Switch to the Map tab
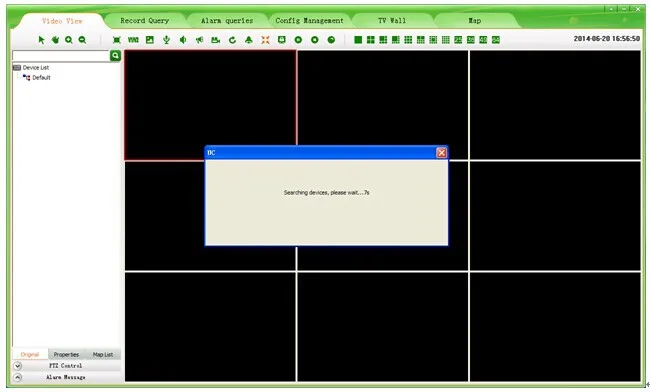 pos(474,20)
